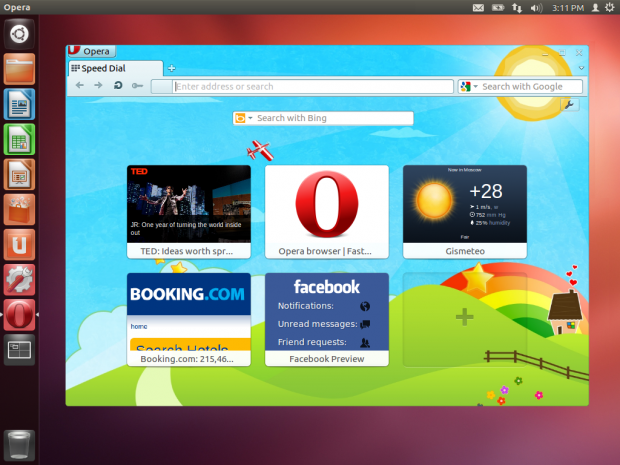Add a new Speed Dial entry
The width and height of the screenshot is (620, 465).
[x=465, y=319]
